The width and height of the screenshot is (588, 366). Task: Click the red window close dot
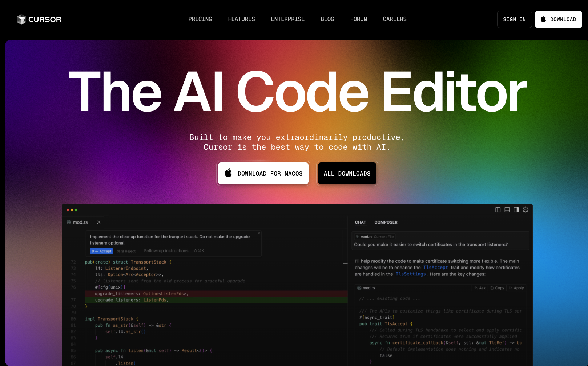(x=68, y=210)
